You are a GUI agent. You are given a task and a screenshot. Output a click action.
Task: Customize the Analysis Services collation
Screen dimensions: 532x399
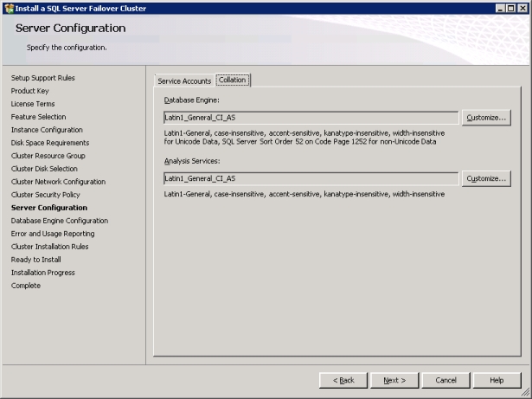click(486, 178)
